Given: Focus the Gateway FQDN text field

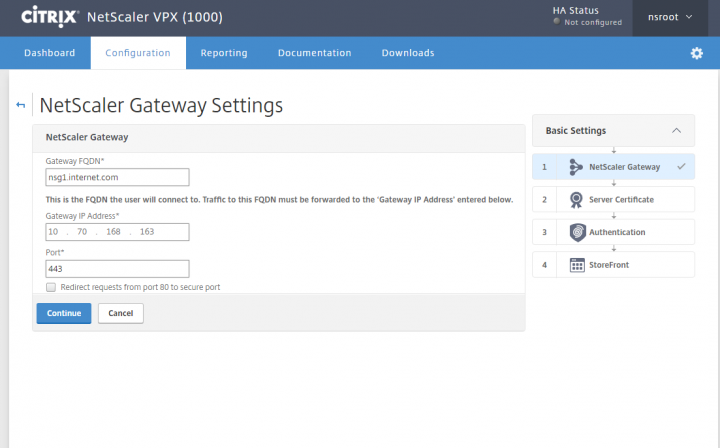Looking at the screenshot, I should click(x=117, y=177).
